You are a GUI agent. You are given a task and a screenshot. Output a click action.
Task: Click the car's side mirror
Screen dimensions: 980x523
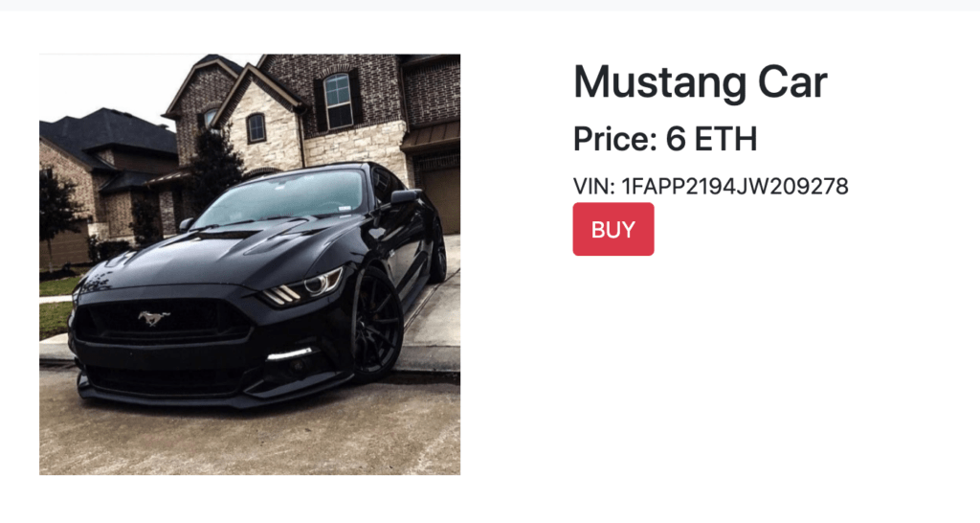[405, 197]
